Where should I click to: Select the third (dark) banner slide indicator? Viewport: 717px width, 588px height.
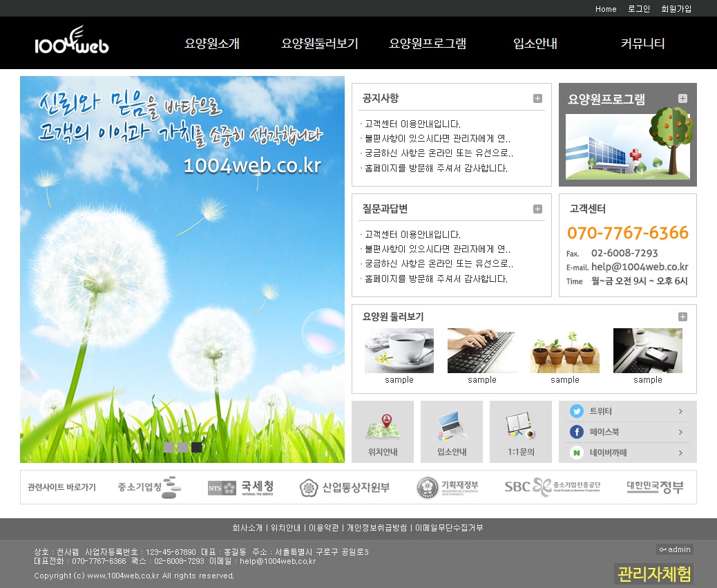click(197, 447)
